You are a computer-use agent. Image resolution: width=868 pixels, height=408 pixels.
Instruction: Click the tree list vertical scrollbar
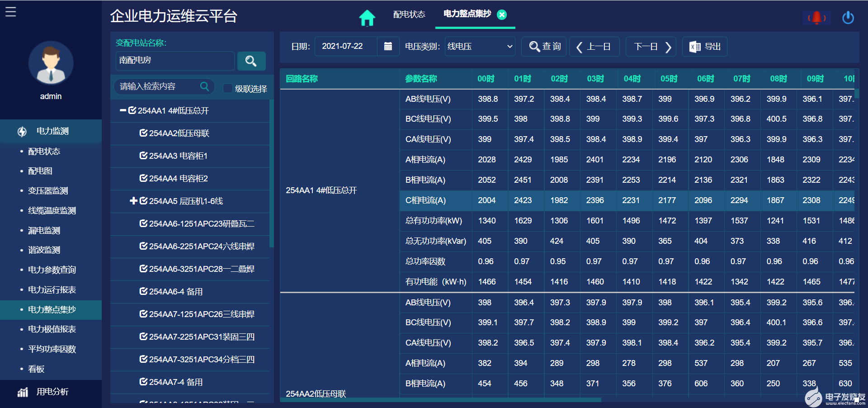pyautogui.click(x=271, y=173)
